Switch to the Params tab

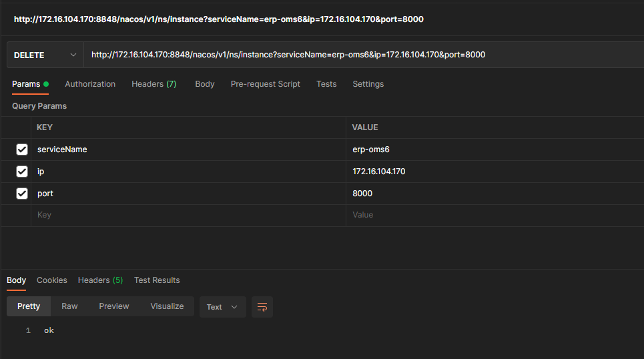pyautogui.click(x=31, y=84)
